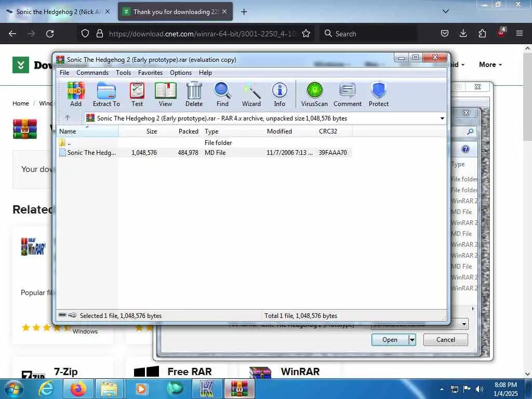Sort by Packed column header
532x399 pixels.
click(x=180, y=131)
